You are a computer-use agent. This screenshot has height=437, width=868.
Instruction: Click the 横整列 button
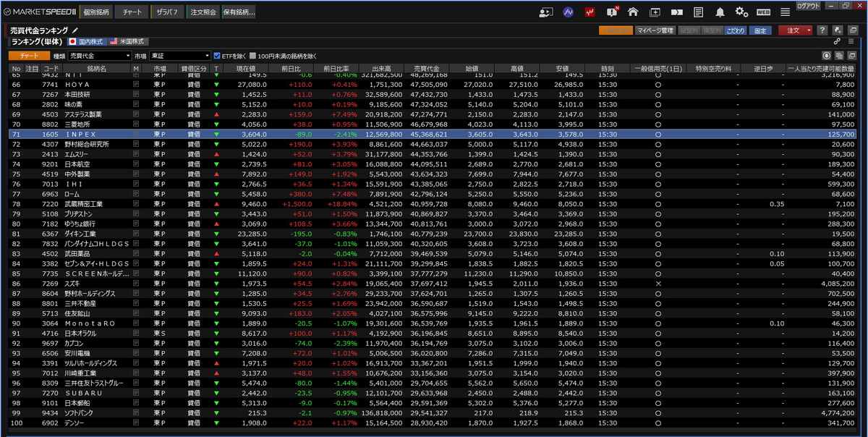(712, 30)
